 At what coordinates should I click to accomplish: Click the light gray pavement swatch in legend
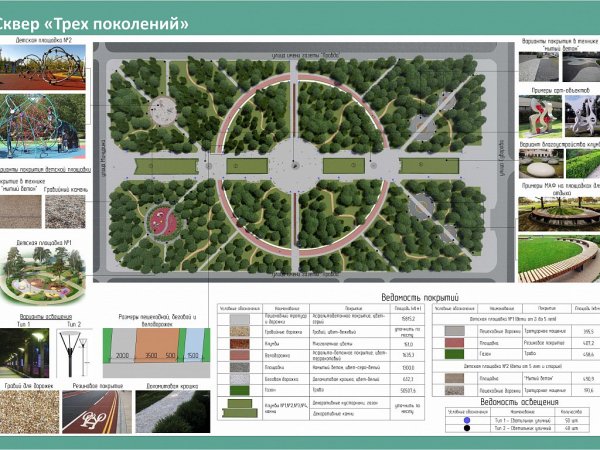tap(240, 320)
